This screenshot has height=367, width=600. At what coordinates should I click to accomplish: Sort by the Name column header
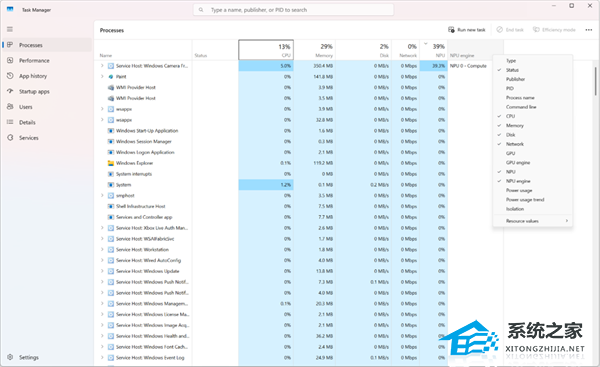(x=143, y=50)
